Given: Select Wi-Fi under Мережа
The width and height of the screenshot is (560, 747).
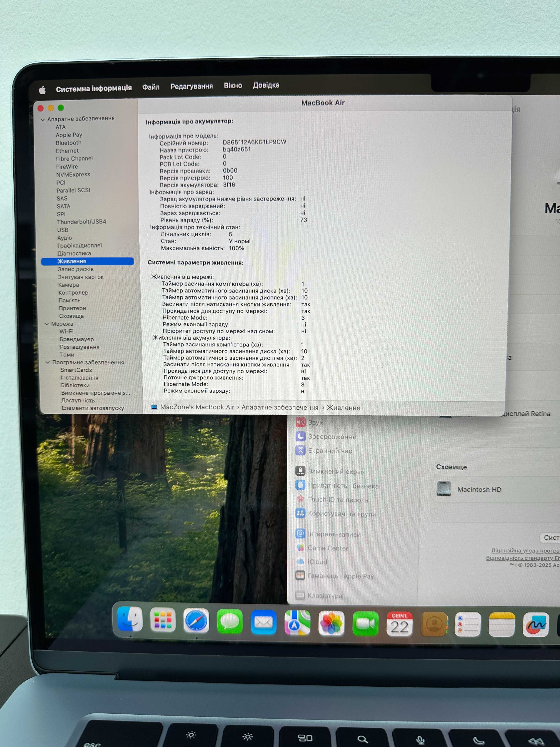Looking at the screenshot, I should click(x=66, y=332).
